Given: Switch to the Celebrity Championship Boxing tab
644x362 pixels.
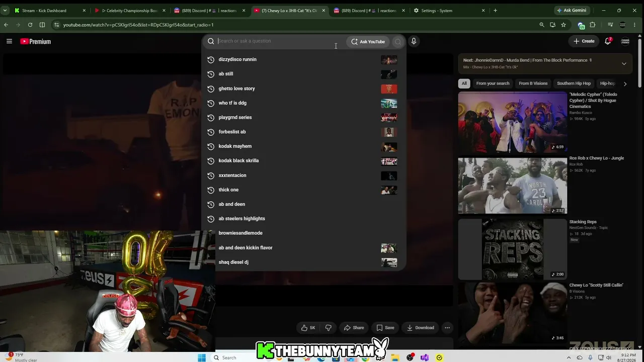Looking at the screenshot, I should tap(130, 10).
